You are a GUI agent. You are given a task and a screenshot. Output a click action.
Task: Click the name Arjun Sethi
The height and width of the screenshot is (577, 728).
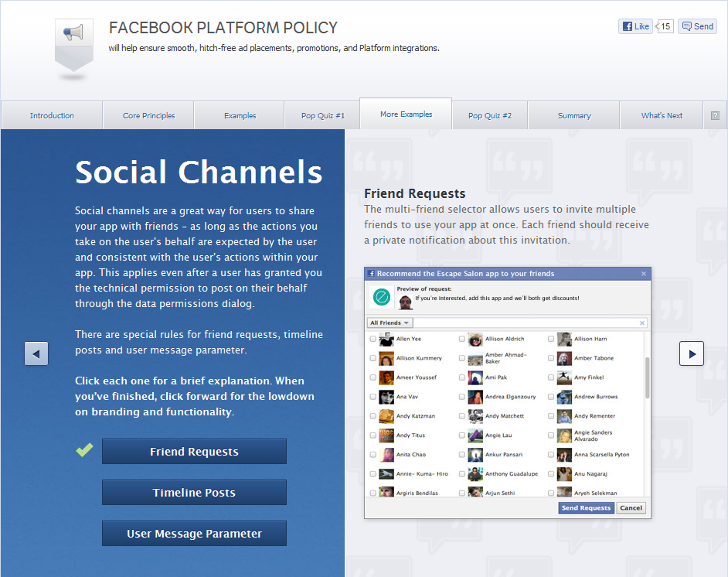point(500,493)
